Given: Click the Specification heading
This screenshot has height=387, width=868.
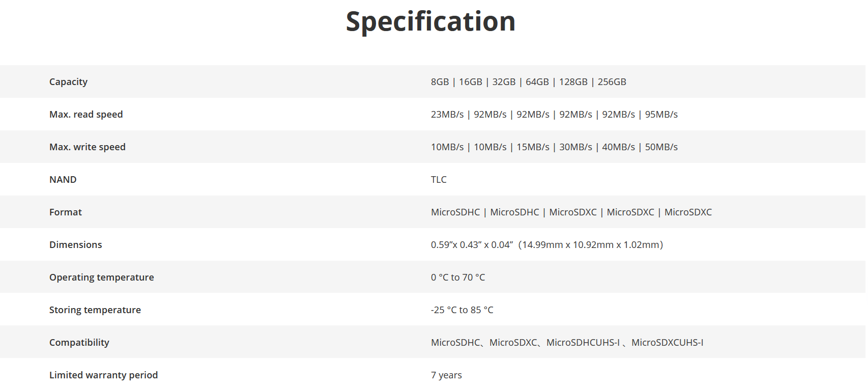Looking at the screenshot, I should (430, 22).
